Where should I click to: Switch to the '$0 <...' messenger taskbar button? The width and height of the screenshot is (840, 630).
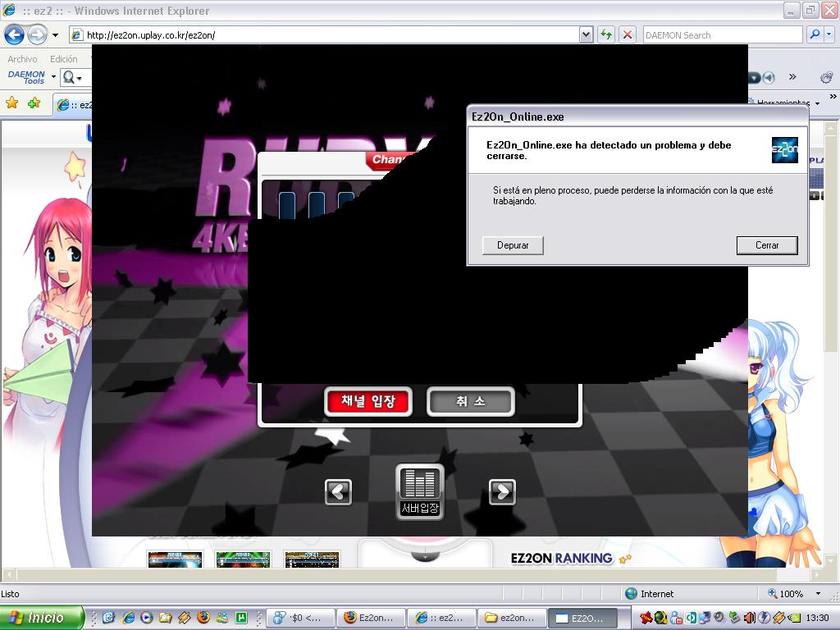tap(300, 619)
